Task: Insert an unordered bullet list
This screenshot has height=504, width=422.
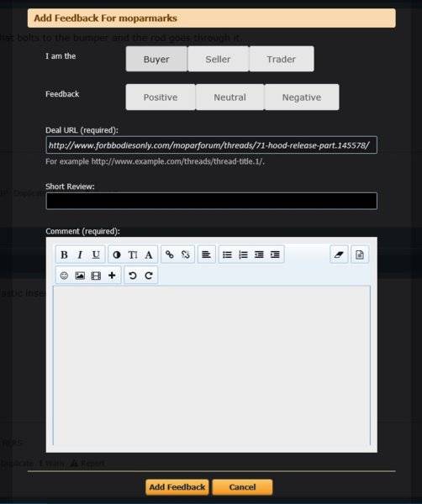Action: 227,255
